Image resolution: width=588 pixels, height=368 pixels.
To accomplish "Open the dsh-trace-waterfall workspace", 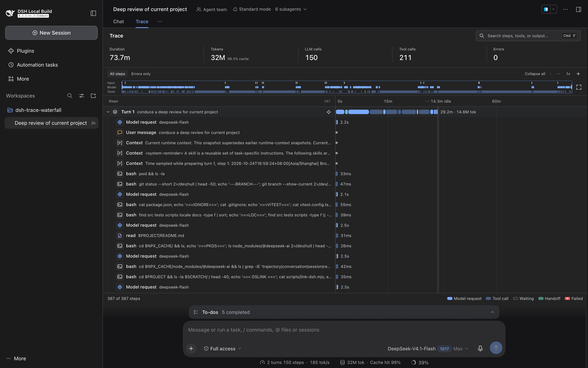I will (51, 110).
